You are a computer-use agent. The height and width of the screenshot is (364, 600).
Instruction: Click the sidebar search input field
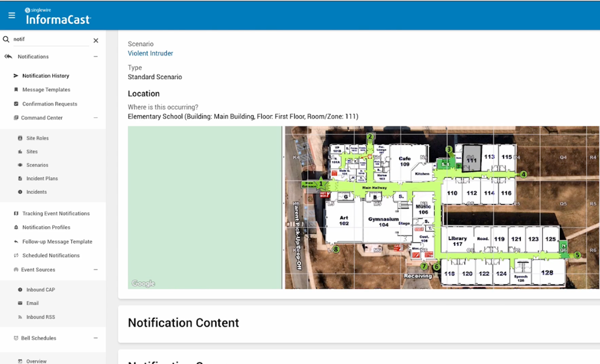point(49,40)
